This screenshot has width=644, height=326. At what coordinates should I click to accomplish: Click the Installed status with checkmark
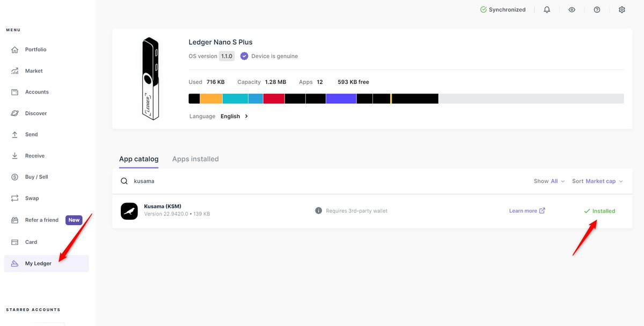599,211
